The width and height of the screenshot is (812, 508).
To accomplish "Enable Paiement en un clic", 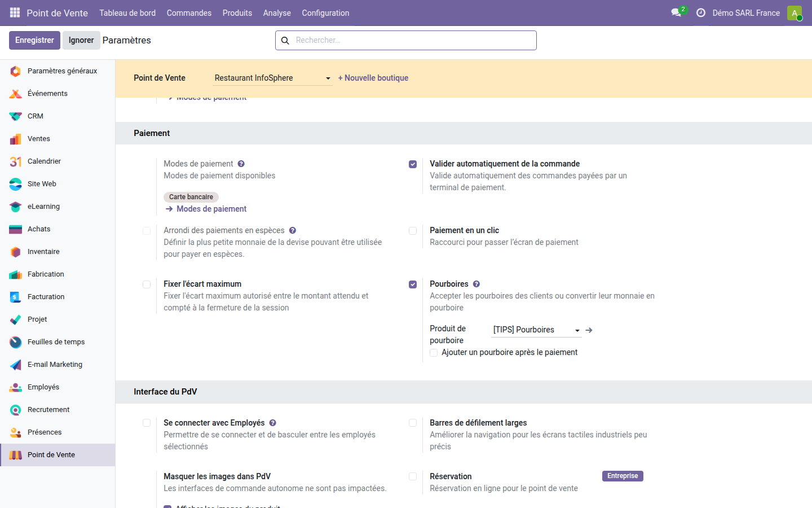I will coord(413,231).
